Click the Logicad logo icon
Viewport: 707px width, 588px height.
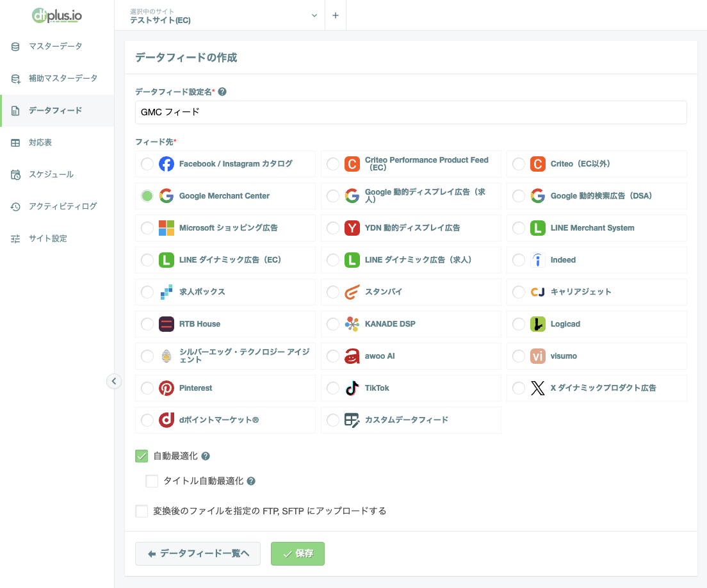click(537, 323)
